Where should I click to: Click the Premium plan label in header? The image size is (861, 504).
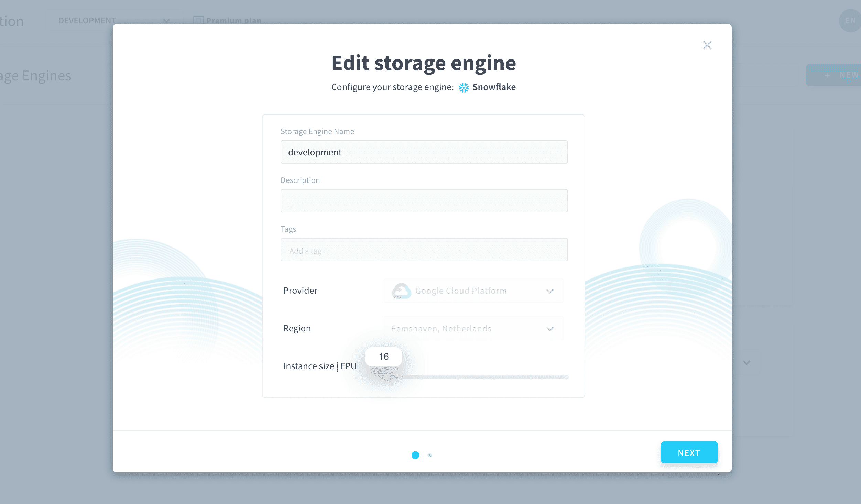(x=234, y=21)
